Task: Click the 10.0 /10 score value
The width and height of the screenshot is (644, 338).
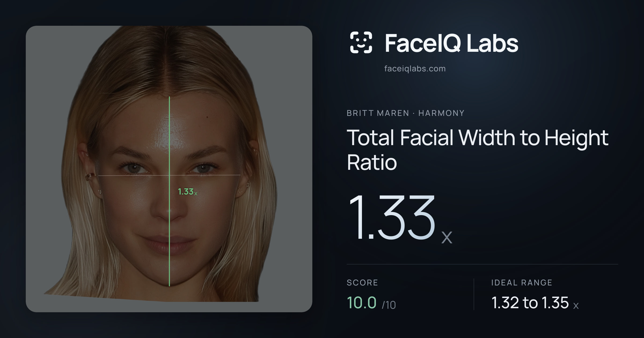Action: click(371, 303)
